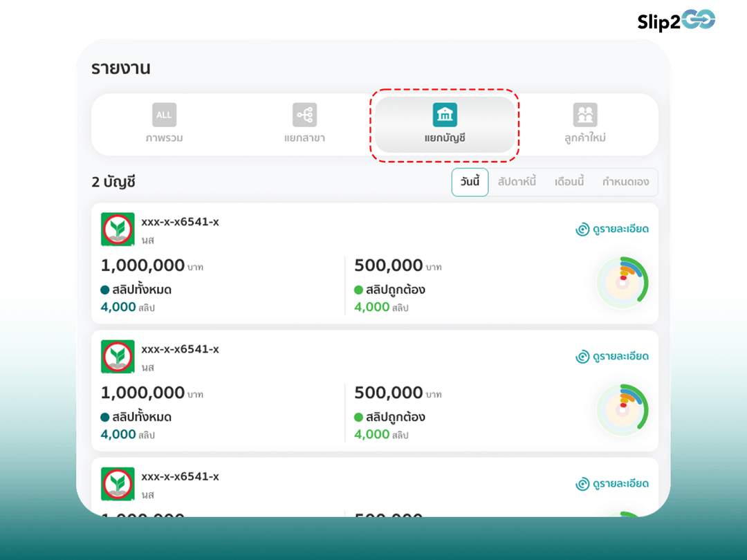747x560 pixels.
Task: Click สลิปถูกต้อง label in first card
Action: point(396,290)
